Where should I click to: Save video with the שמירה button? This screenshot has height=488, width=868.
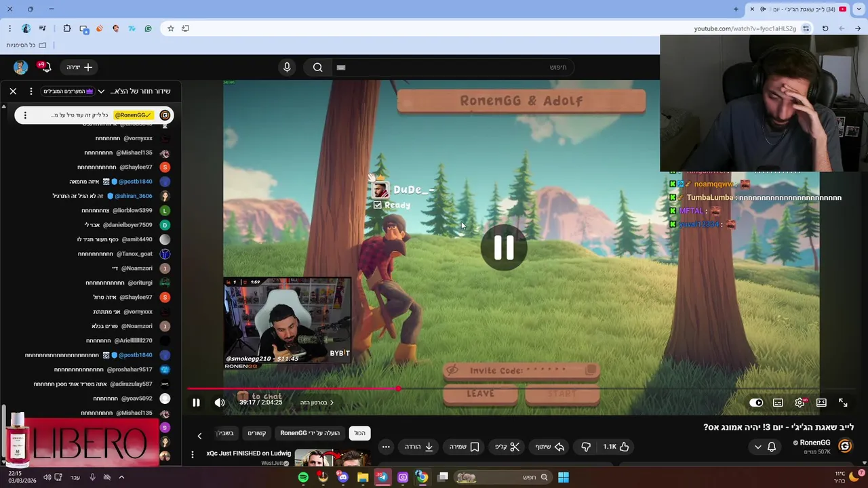[x=465, y=447]
